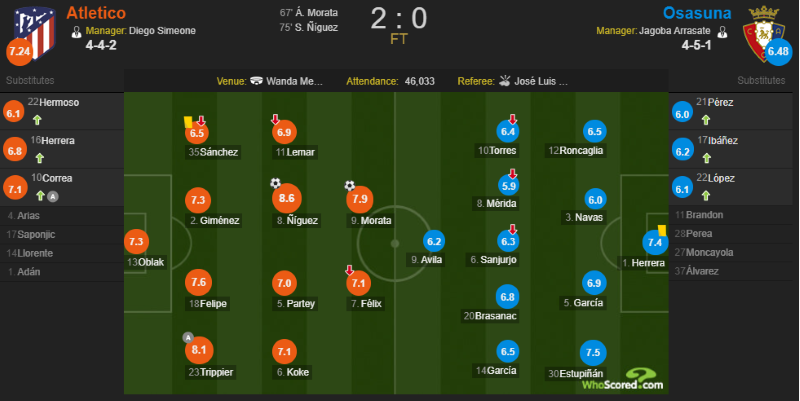This screenshot has height=401, width=800.
Task: Select Oblak's 7.3 rating bubble
Action: tap(136, 241)
